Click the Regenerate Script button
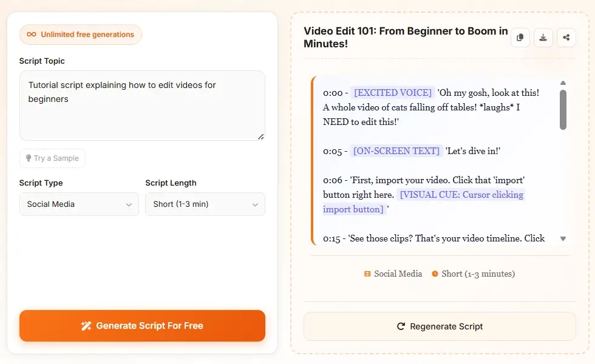 440,326
